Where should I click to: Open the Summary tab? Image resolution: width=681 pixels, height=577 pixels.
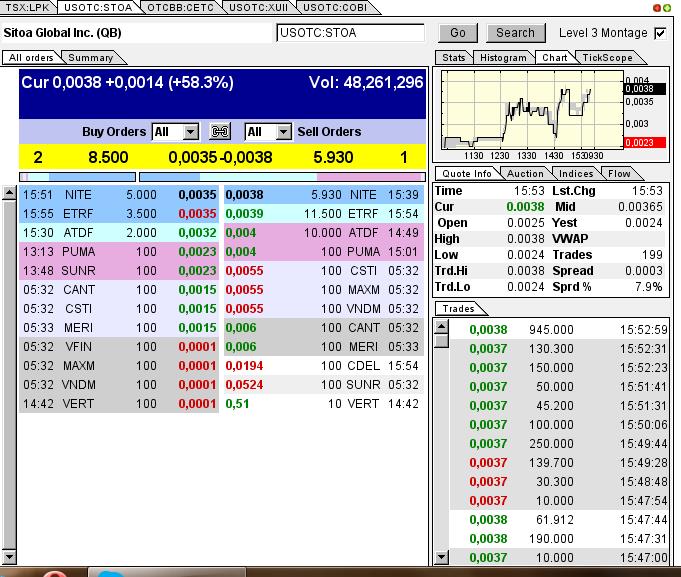90,58
